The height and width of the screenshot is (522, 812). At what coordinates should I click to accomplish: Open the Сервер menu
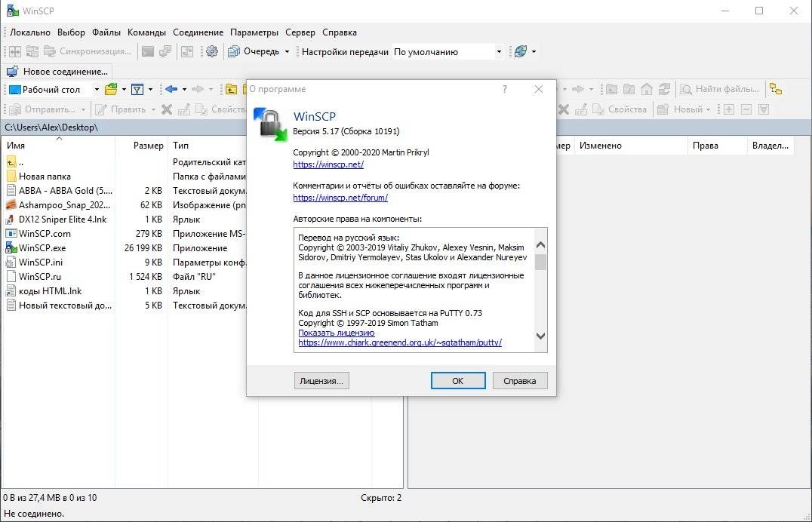coord(300,32)
